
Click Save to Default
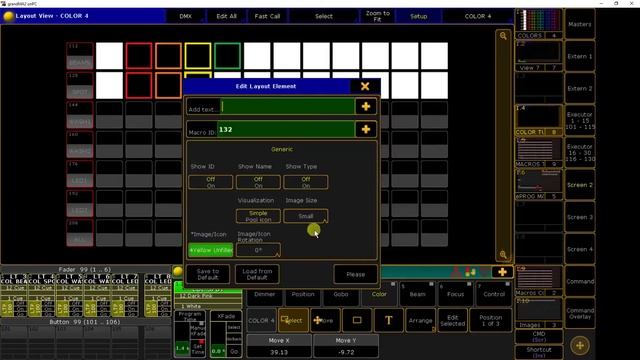pos(208,274)
